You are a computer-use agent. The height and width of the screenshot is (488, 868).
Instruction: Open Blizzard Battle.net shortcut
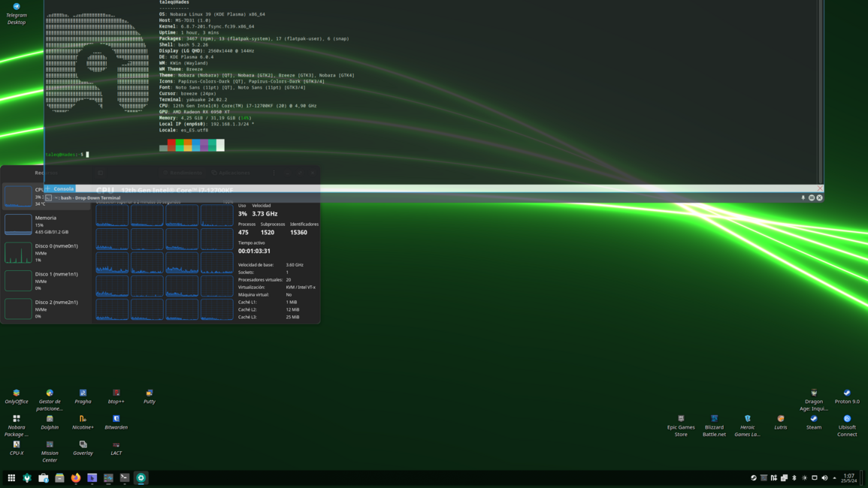[x=714, y=422]
